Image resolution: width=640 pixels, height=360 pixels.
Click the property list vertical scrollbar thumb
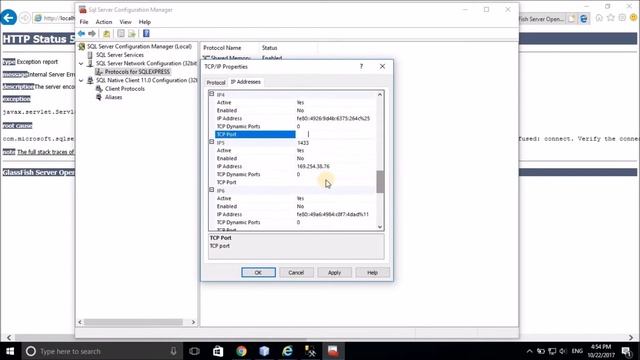[380, 182]
